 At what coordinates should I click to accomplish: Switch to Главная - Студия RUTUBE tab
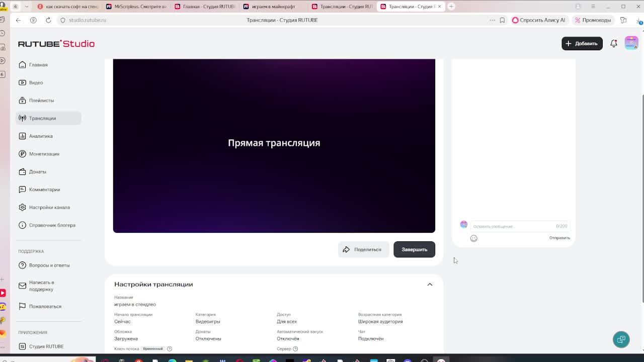205,7
